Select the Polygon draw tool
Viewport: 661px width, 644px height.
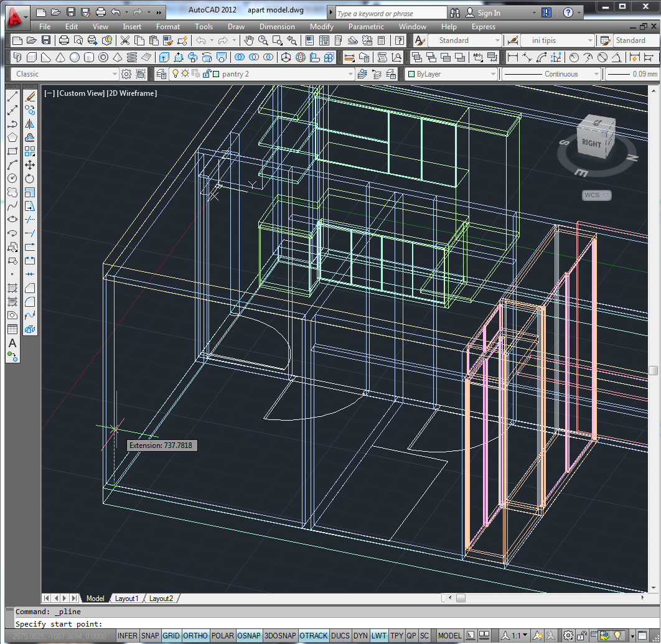(12, 138)
